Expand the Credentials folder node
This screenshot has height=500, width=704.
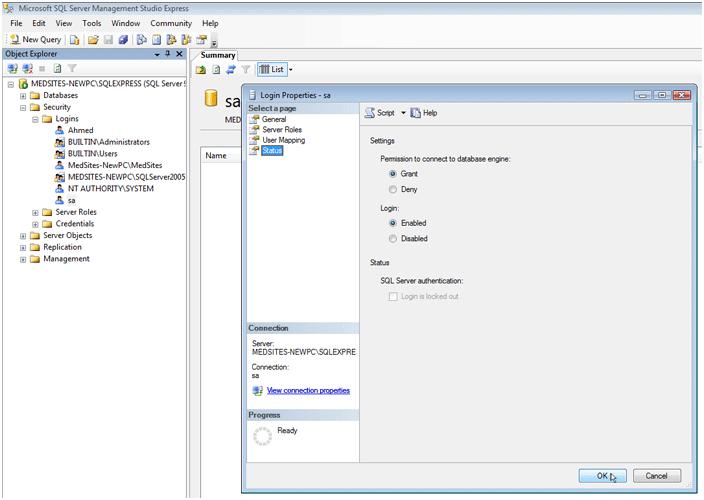click(35, 224)
